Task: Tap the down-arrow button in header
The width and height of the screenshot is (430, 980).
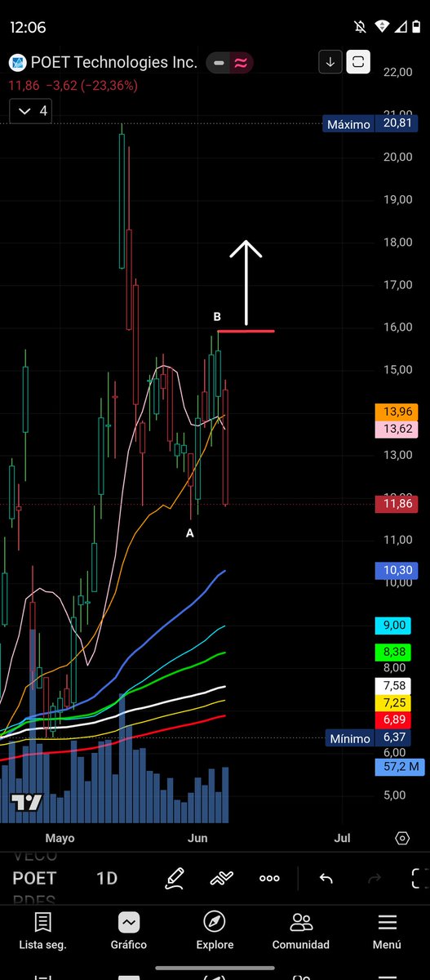Action: coord(330,62)
